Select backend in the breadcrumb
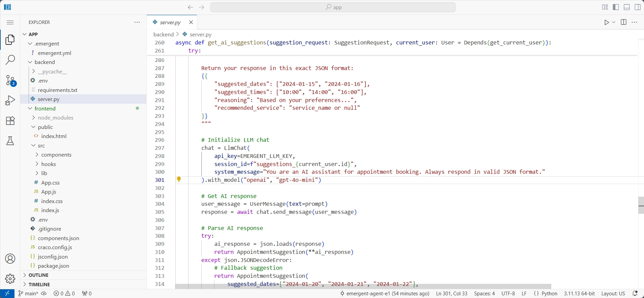644x298 pixels. 164,34
